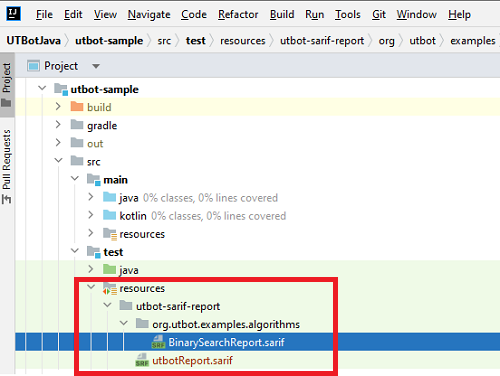Collapse the utbot-sarif-report folder

tap(107, 305)
